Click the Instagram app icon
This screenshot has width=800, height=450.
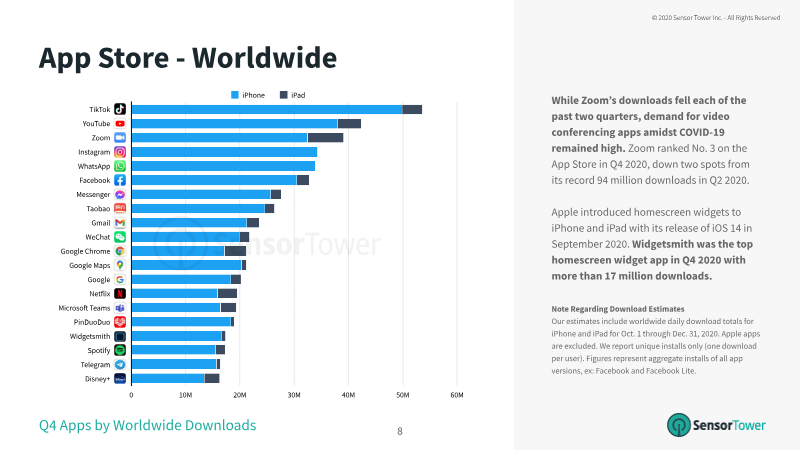(120, 152)
